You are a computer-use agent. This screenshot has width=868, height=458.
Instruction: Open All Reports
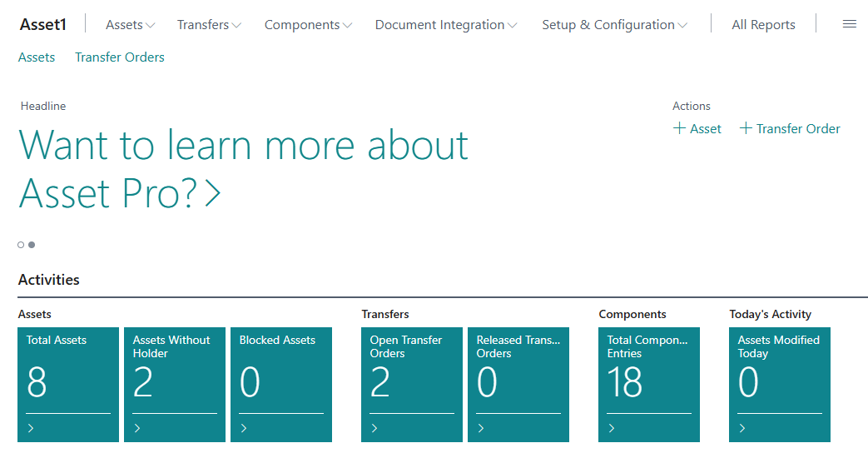coord(763,25)
